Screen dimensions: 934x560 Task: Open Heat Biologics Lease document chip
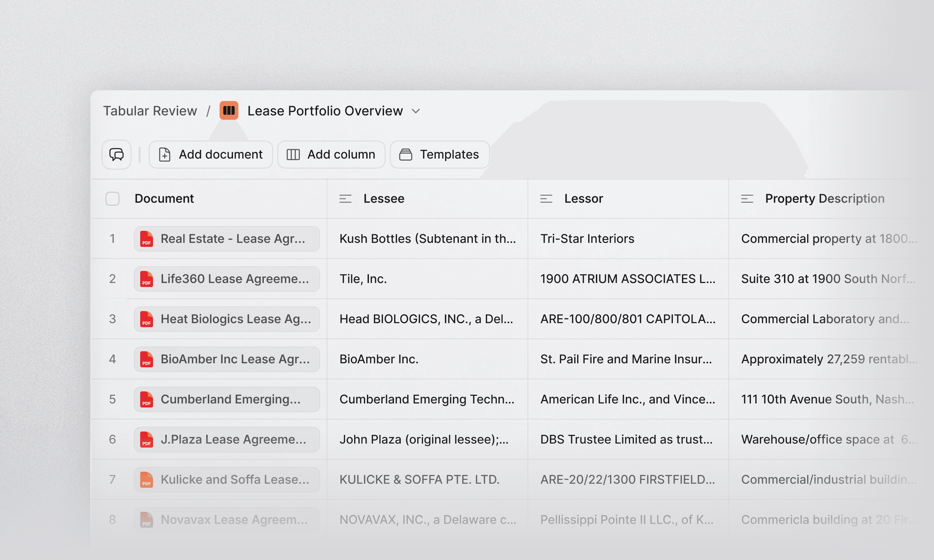click(x=227, y=319)
